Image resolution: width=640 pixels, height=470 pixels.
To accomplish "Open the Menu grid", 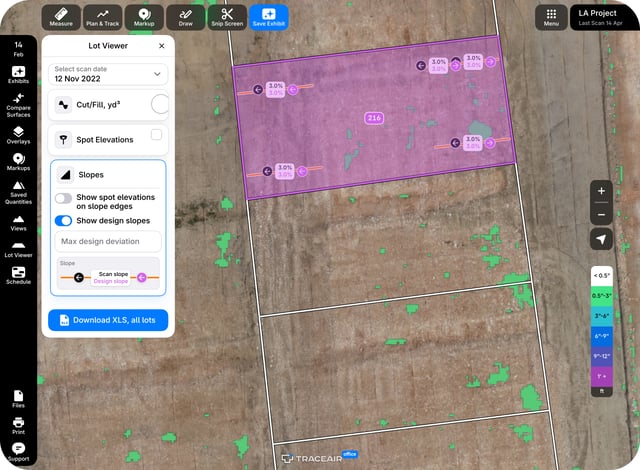I will [x=551, y=18].
